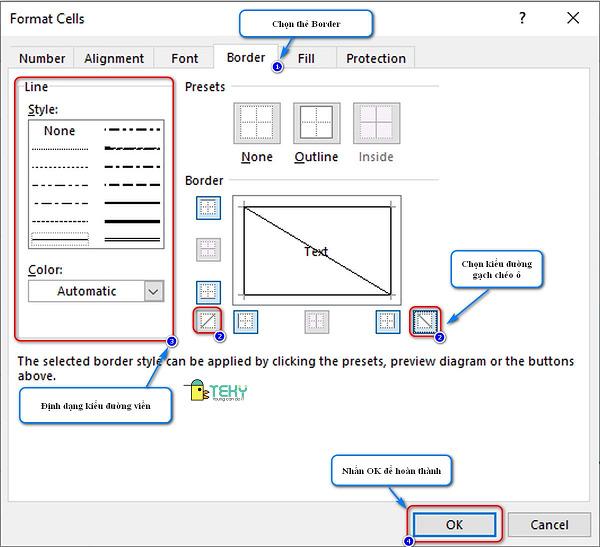Viewport: 600px width, 547px height.
Task: Switch to the Fill tab
Action: click(306, 58)
